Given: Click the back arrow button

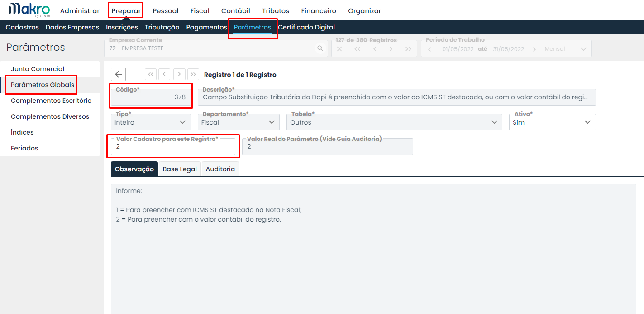Looking at the screenshot, I should (x=118, y=74).
